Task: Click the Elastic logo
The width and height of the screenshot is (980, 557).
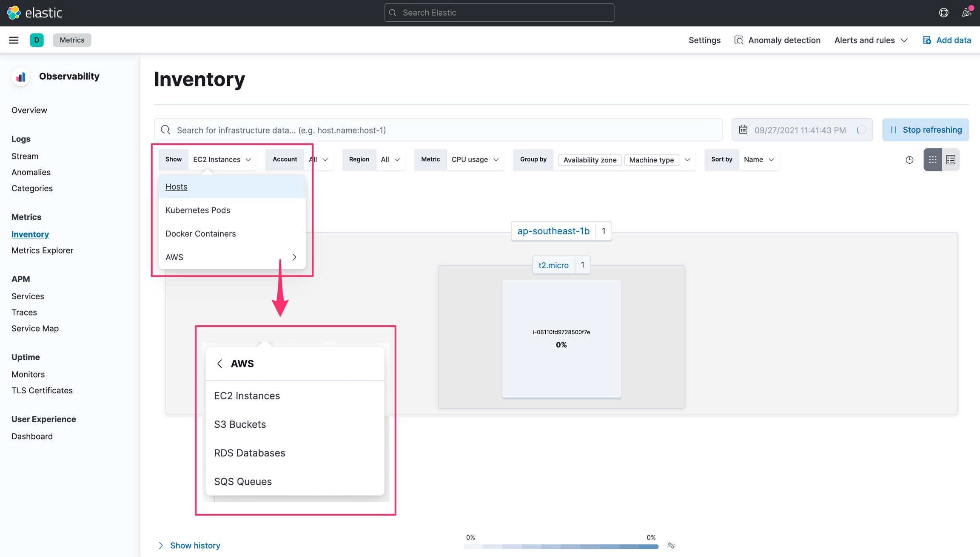Action: (35, 13)
